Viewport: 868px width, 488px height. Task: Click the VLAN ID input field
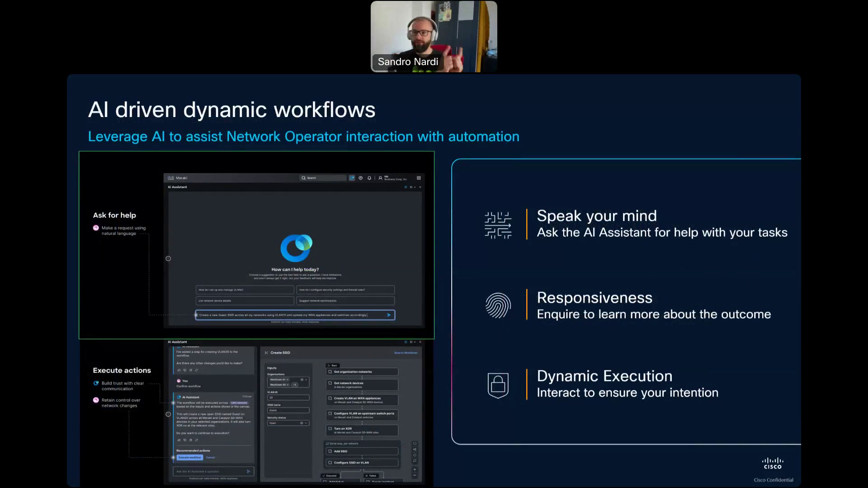coord(288,398)
